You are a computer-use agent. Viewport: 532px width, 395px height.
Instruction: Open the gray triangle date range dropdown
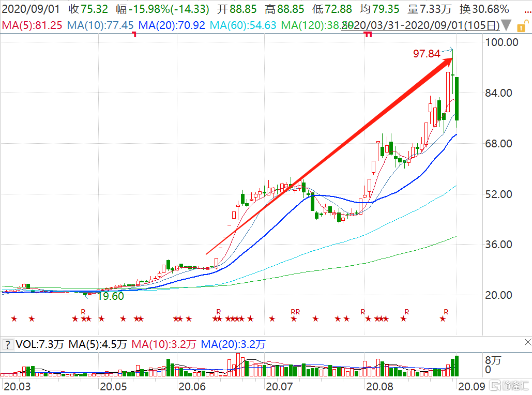(507, 25)
